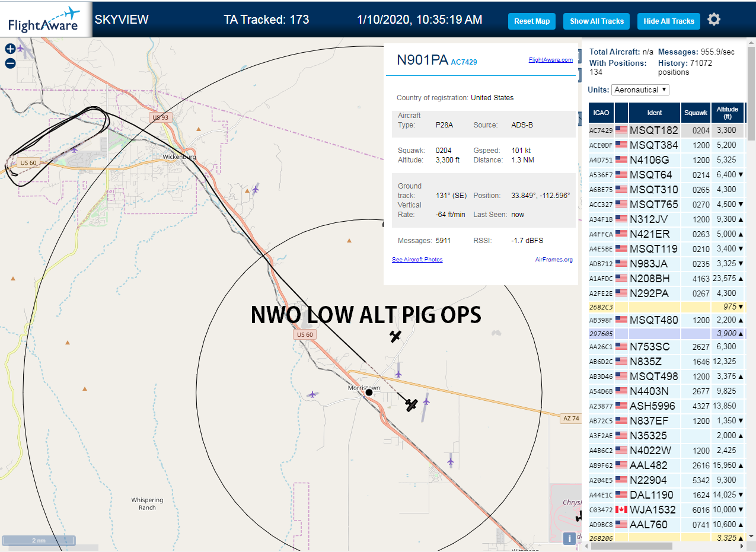Sort the table by Squawk column header
This screenshot has width=756, height=552.
click(696, 112)
